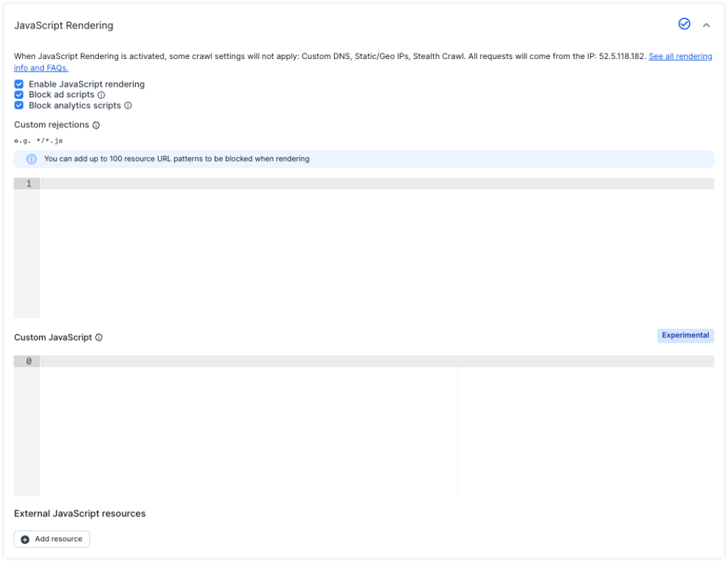Click info icon beside Block analytics scripts
This screenshot has width=728, height=562.
[128, 105]
